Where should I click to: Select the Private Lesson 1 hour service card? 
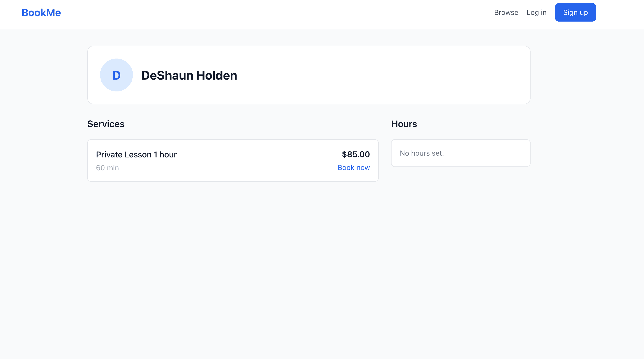pyautogui.click(x=233, y=160)
